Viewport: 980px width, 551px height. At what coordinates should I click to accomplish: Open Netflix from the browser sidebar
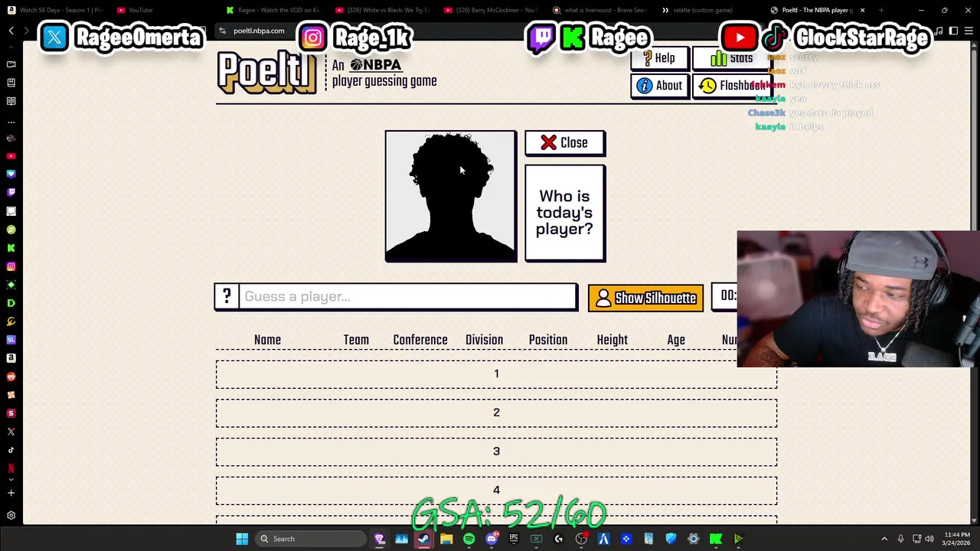11,468
